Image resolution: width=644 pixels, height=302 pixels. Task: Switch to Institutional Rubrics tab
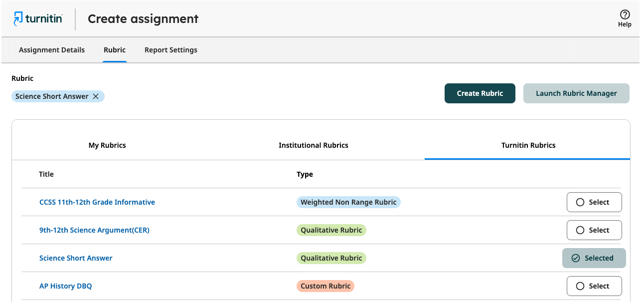(314, 145)
